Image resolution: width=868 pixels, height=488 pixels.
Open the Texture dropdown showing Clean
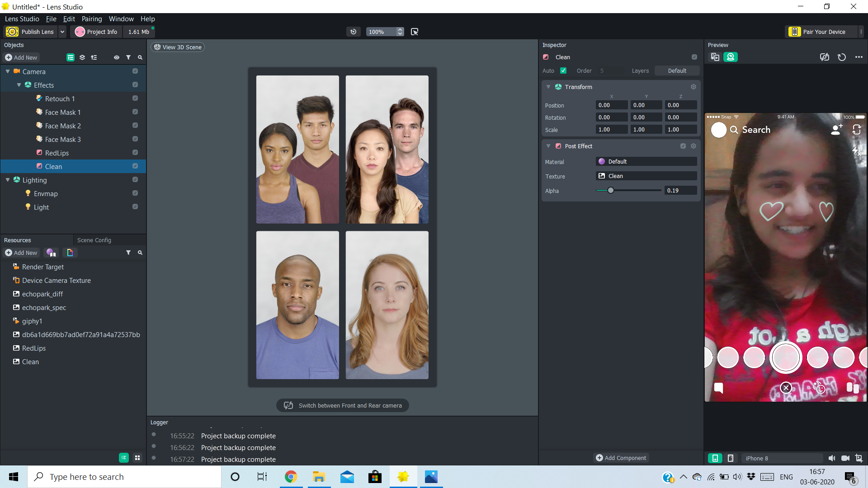tap(646, 176)
